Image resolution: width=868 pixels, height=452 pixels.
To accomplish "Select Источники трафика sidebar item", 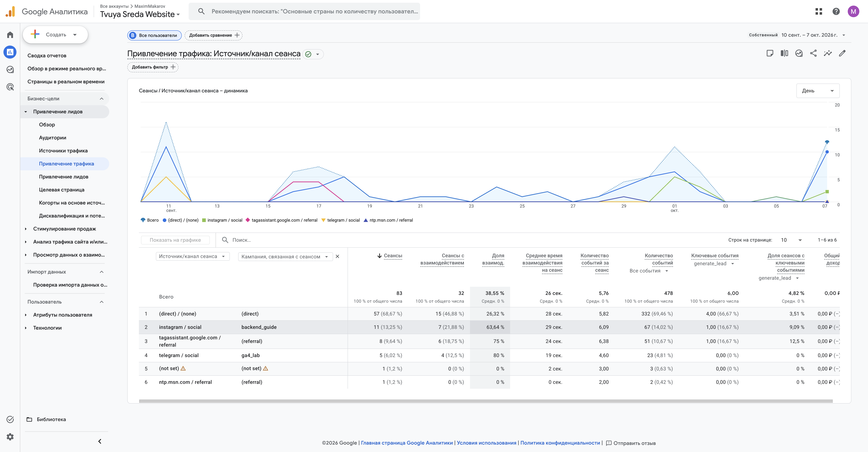I will (63, 151).
